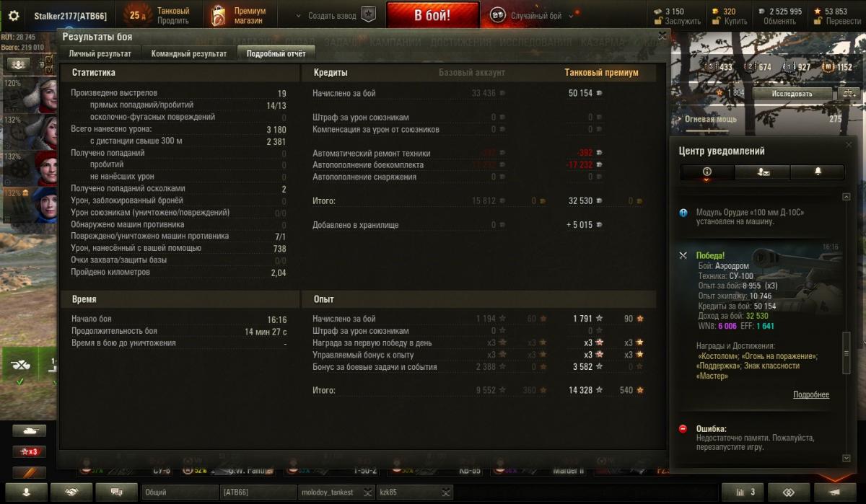Click the crew operations button above crew portraits
Viewport: 866px width, 504px height.
tap(18, 64)
